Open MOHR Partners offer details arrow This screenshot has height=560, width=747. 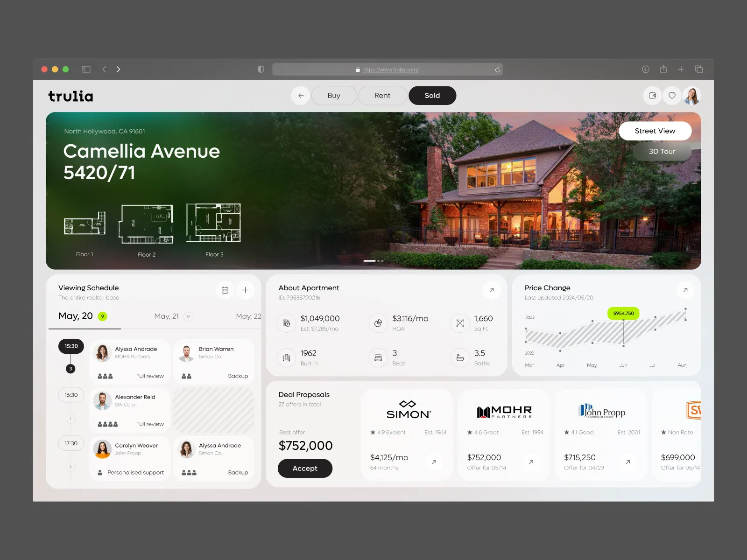click(x=531, y=462)
